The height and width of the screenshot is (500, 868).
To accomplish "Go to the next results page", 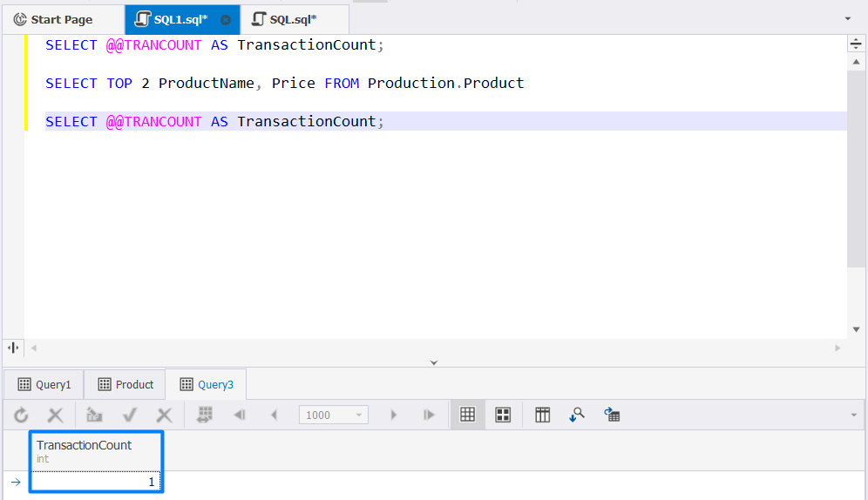I will pyautogui.click(x=394, y=415).
